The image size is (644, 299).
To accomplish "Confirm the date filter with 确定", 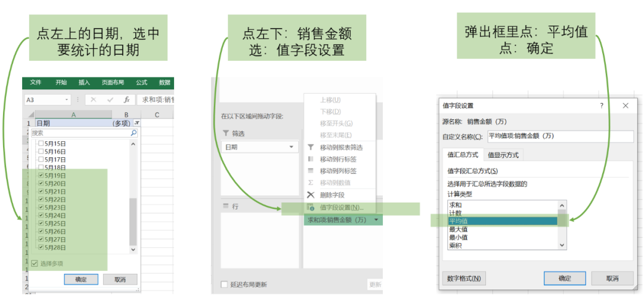I will pyautogui.click(x=81, y=279).
